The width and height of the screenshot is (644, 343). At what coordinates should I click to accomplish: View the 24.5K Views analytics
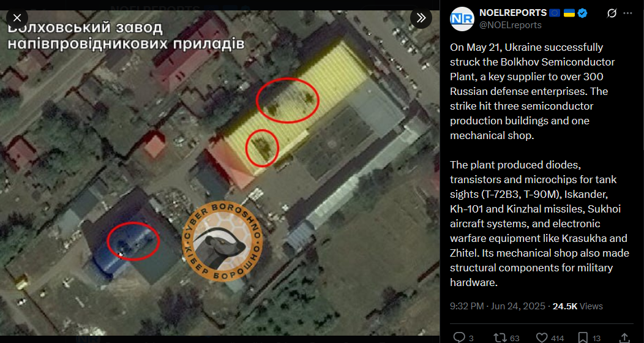pyautogui.click(x=577, y=306)
